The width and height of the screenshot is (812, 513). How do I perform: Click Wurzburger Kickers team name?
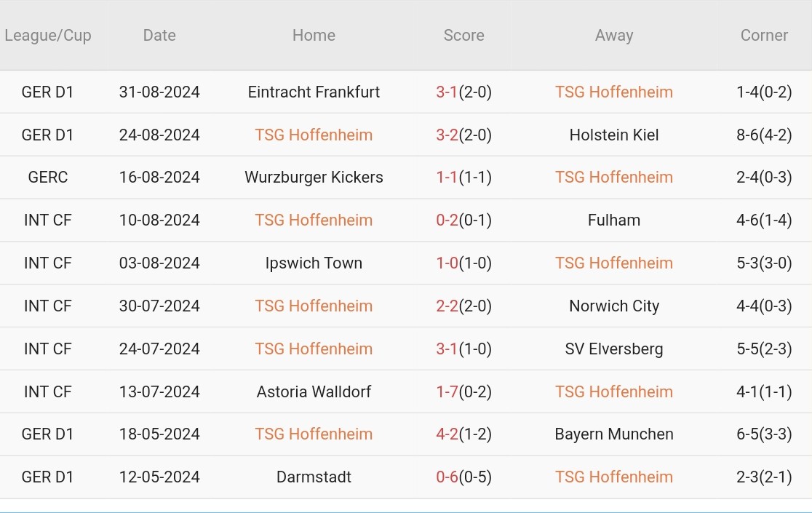pos(314,178)
